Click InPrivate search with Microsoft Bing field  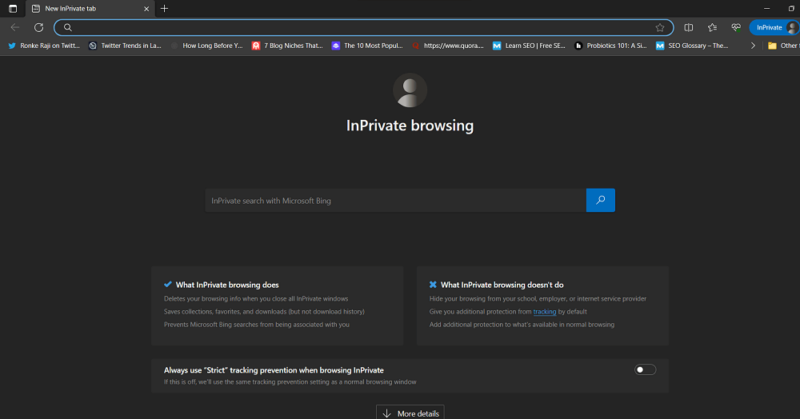point(395,201)
